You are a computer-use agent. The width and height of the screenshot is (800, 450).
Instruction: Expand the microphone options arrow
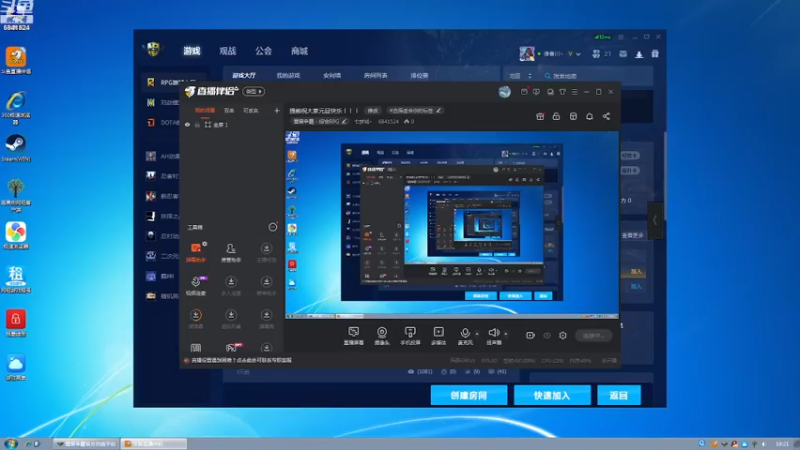[x=477, y=334]
